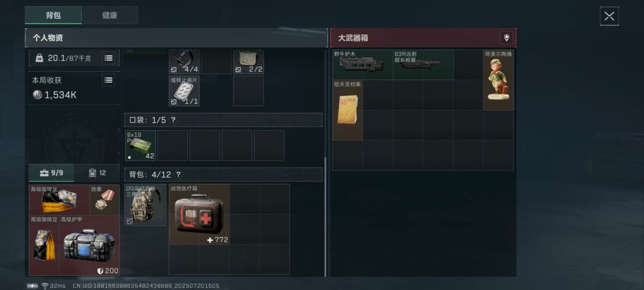Screen dimensions: 644x290
Task: Select the 野牛护木 handguard item
Action: [363, 65]
